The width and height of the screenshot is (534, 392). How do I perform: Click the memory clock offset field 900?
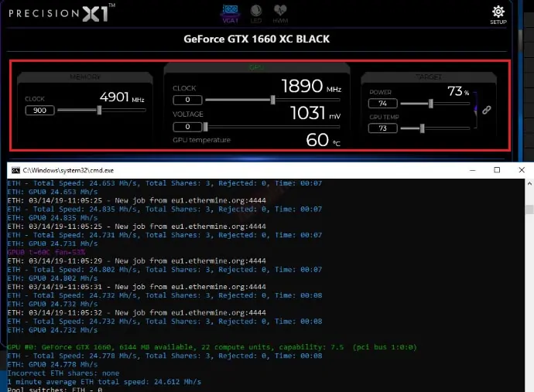click(x=39, y=111)
